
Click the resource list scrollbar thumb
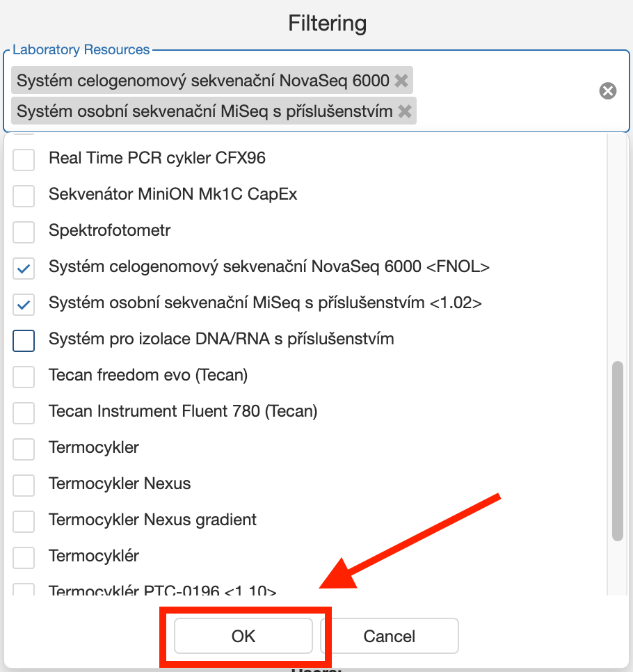[x=617, y=451]
